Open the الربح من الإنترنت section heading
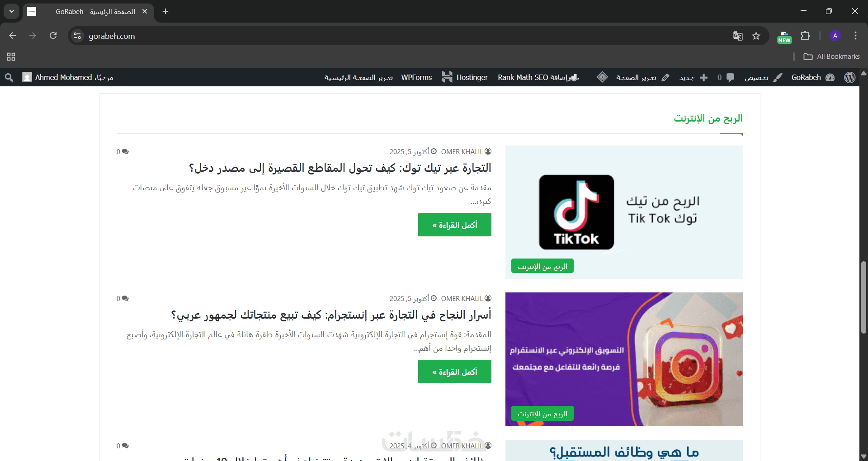Screen dimensions: 868x461 708,118
